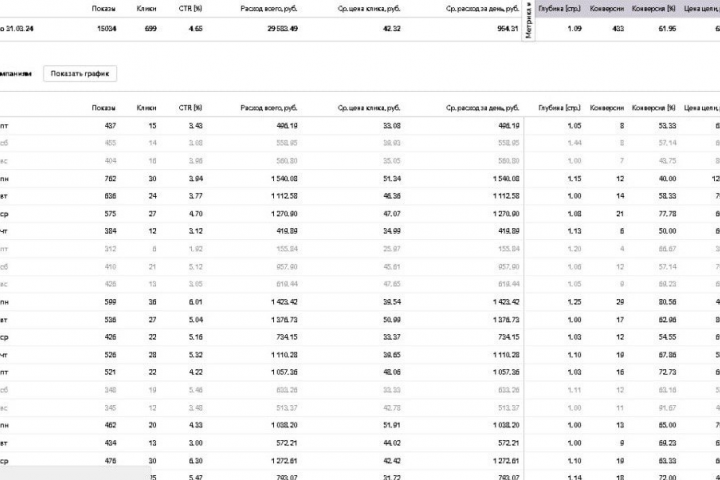The width and height of the screenshot is (720, 480).
Task: Click daily table "CTR (%)" column header
Action: coord(190,107)
